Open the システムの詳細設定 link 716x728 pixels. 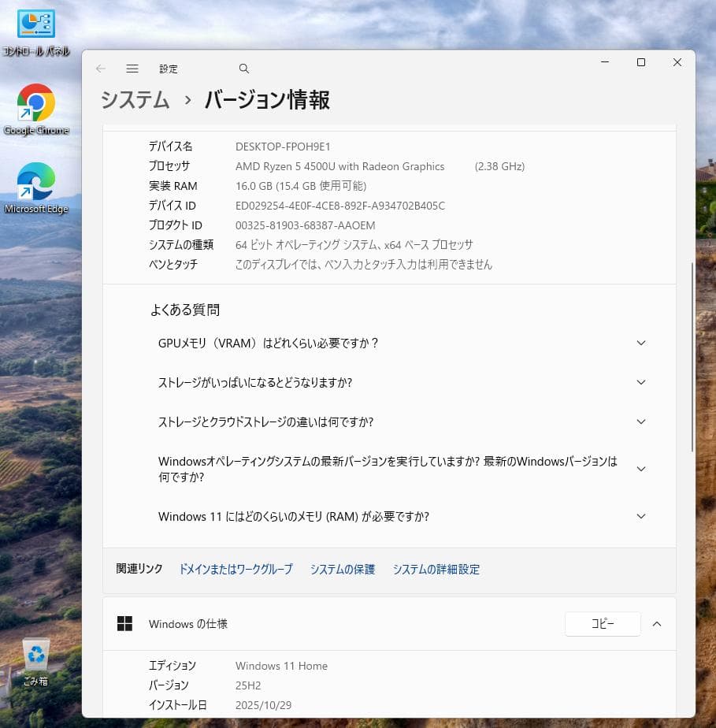(x=436, y=569)
